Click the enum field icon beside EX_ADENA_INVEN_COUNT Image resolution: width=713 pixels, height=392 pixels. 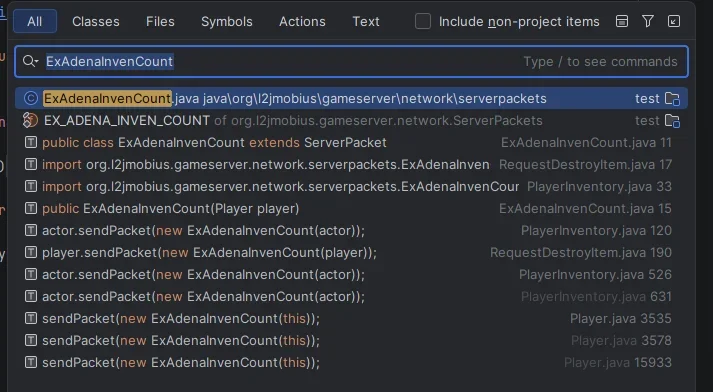(30, 121)
